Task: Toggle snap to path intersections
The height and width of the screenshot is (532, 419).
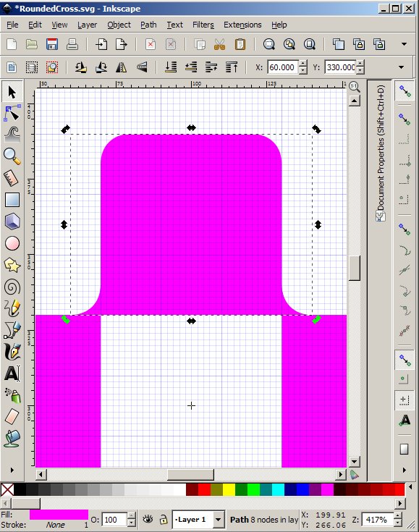Action: pos(405,270)
